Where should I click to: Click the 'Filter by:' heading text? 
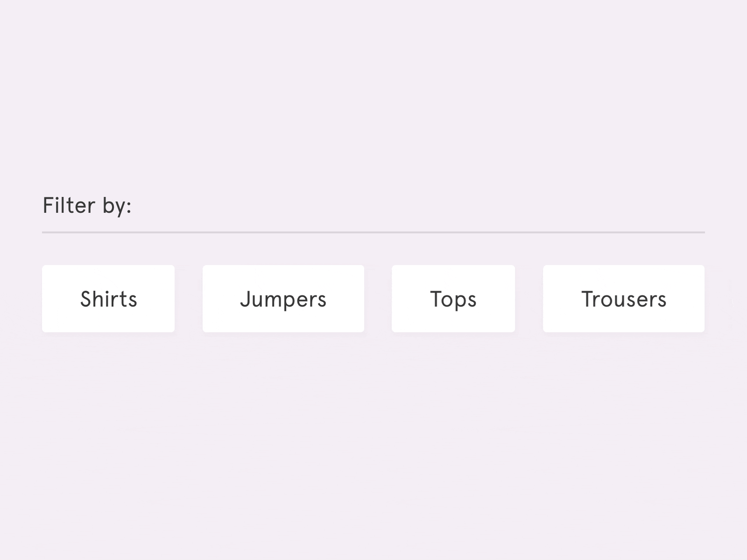[x=87, y=204]
